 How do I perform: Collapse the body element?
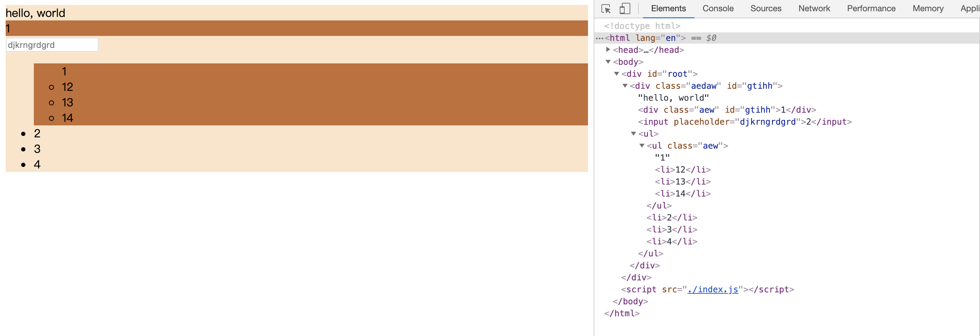(608, 62)
